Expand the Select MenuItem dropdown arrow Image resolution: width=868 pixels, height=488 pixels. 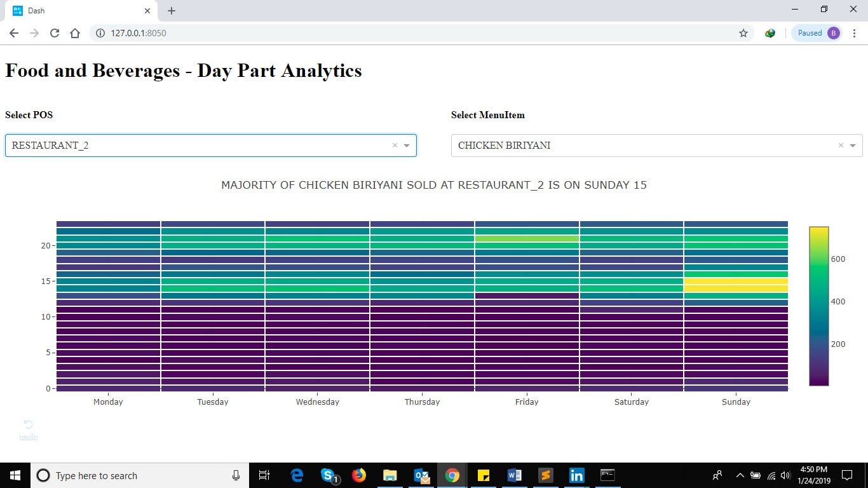pos(853,146)
